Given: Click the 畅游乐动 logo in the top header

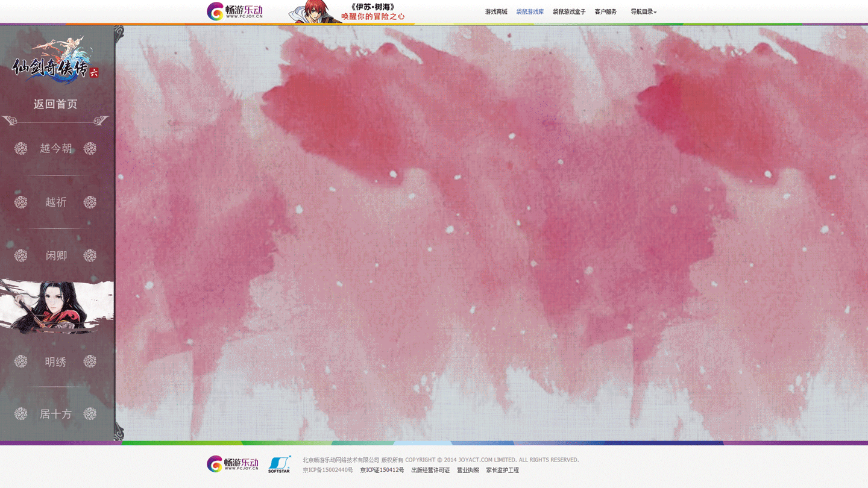Looking at the screenshot, I should 234,11.
